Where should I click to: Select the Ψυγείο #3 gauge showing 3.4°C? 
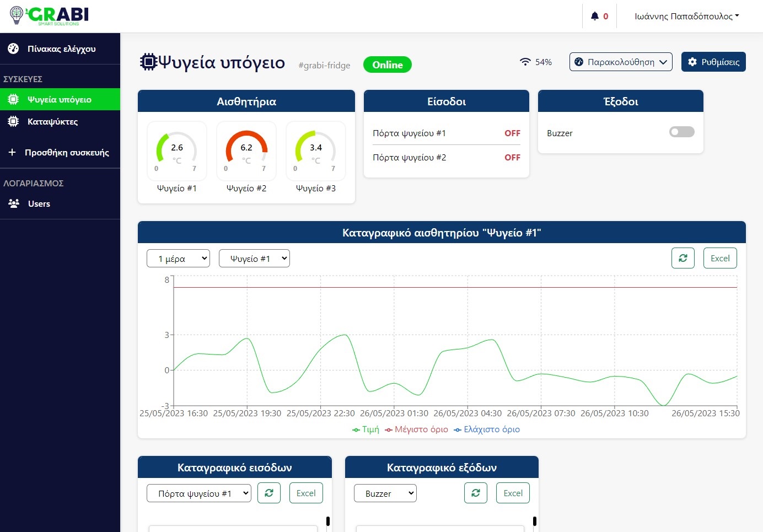pyautogui.click(x=316, y=151)
